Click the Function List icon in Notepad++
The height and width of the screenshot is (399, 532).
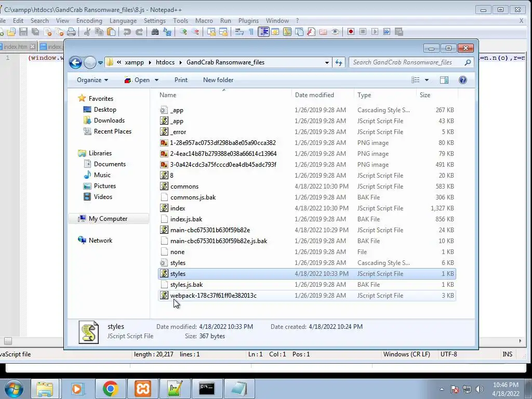(x=311, y=32)
